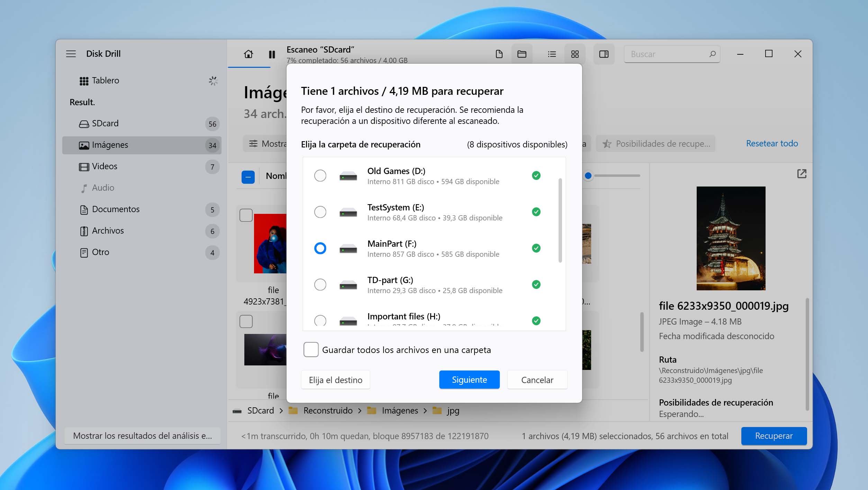Click the search magnifier icon

pyautogui.click(x=712, y=54)
